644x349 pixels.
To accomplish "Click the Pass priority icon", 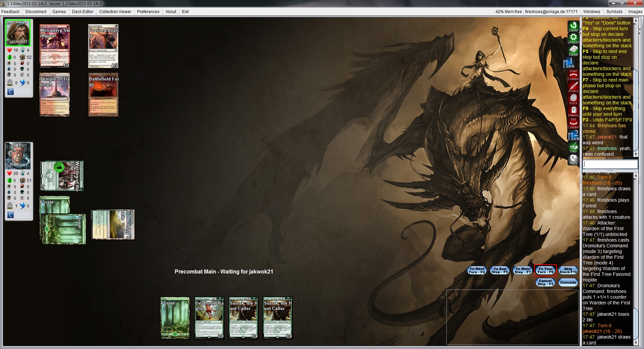I will [x=573, y=160].
